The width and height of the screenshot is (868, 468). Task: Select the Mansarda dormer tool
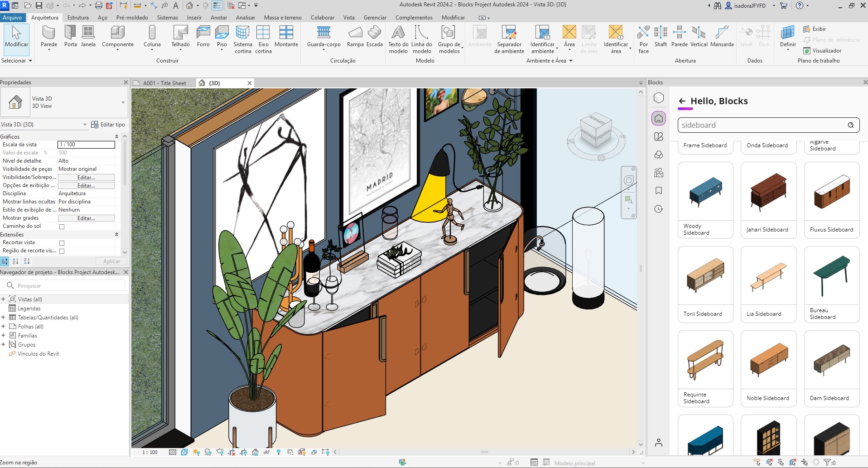722,36
